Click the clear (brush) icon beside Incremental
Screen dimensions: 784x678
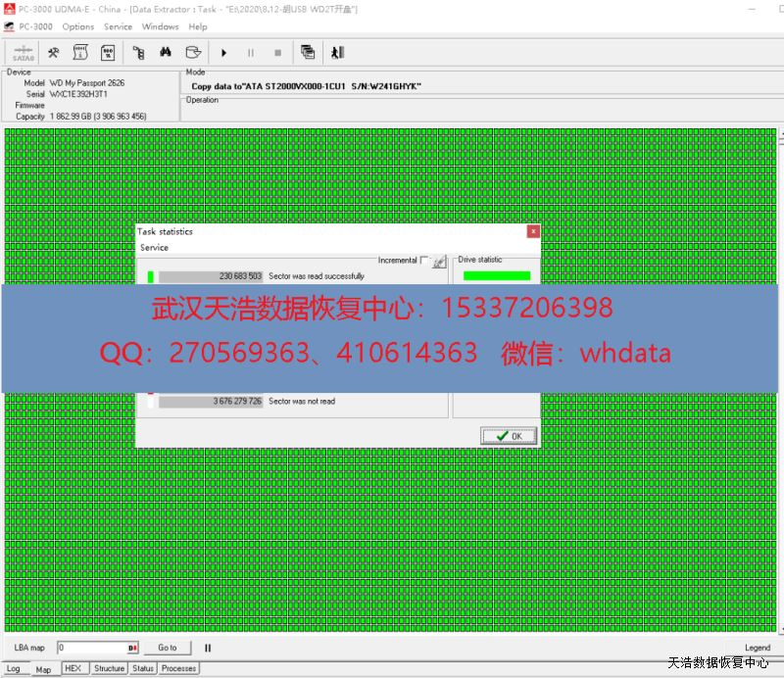[439, 262]
